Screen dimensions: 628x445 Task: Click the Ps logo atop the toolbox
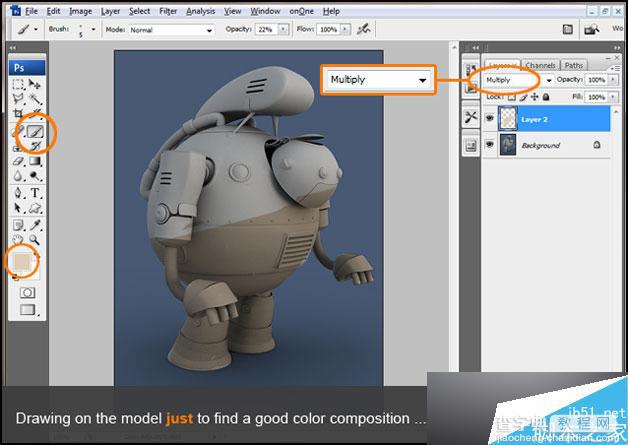click(x=27, y=67)
